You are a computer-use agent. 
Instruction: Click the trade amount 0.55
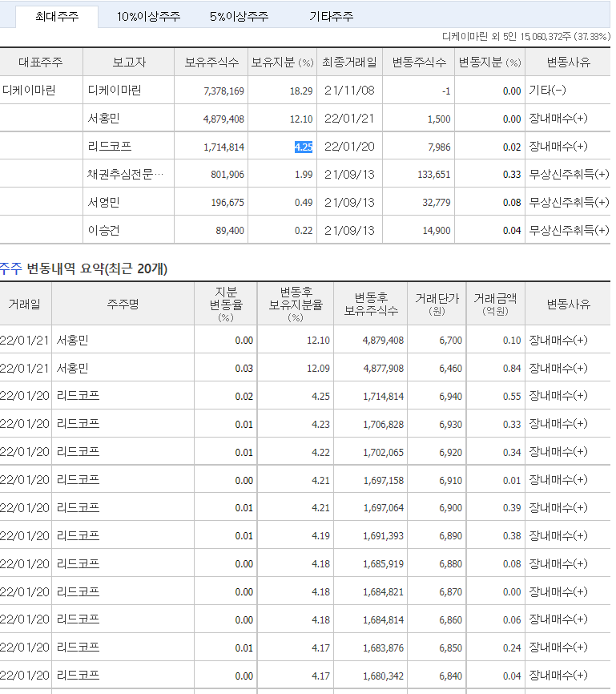[512, 397]
